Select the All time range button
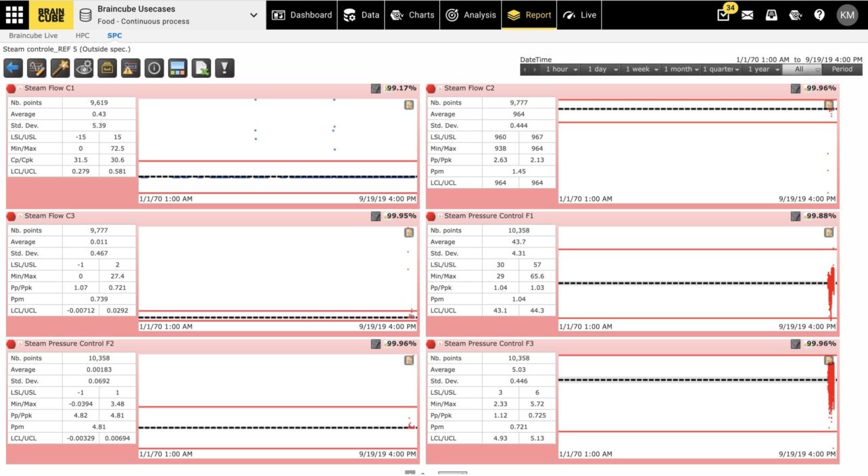The height and width of the screenshot is (476, 868). (802, 69)
